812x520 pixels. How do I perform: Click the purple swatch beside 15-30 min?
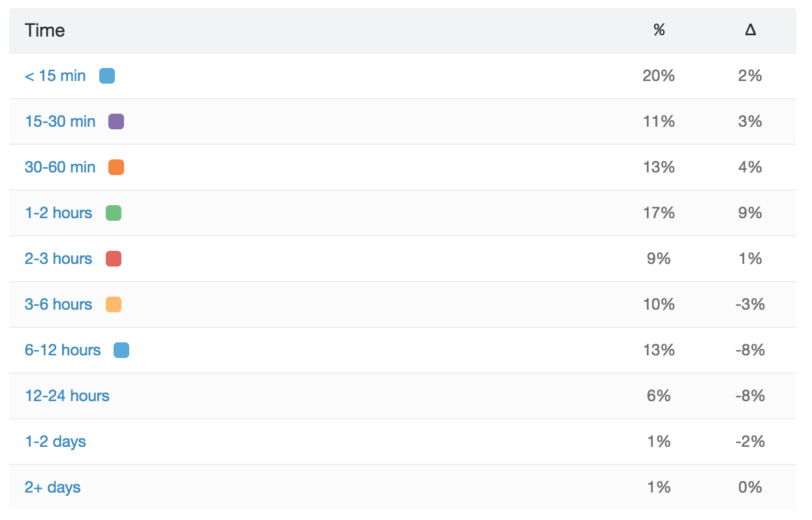pyautogui.click(x=116, y=122)
